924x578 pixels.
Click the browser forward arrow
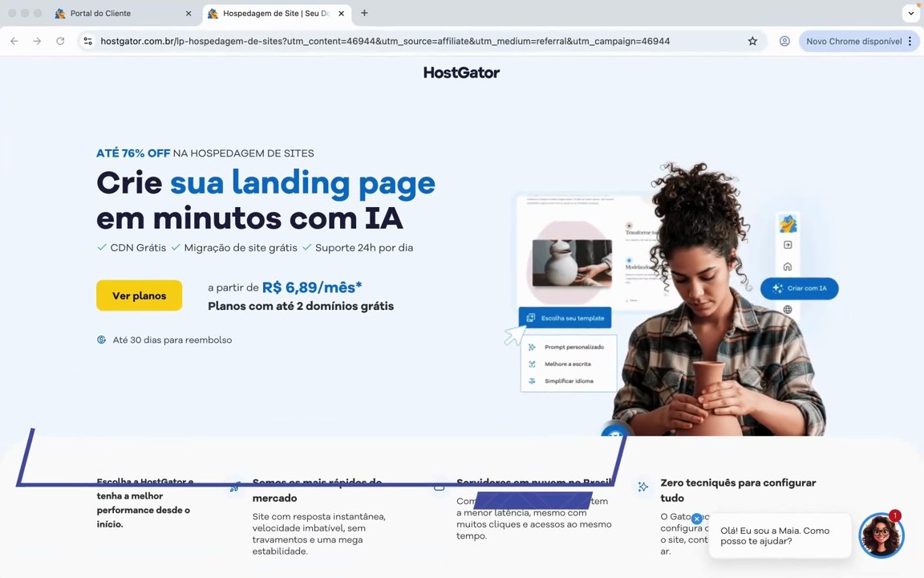coord(37,41)
